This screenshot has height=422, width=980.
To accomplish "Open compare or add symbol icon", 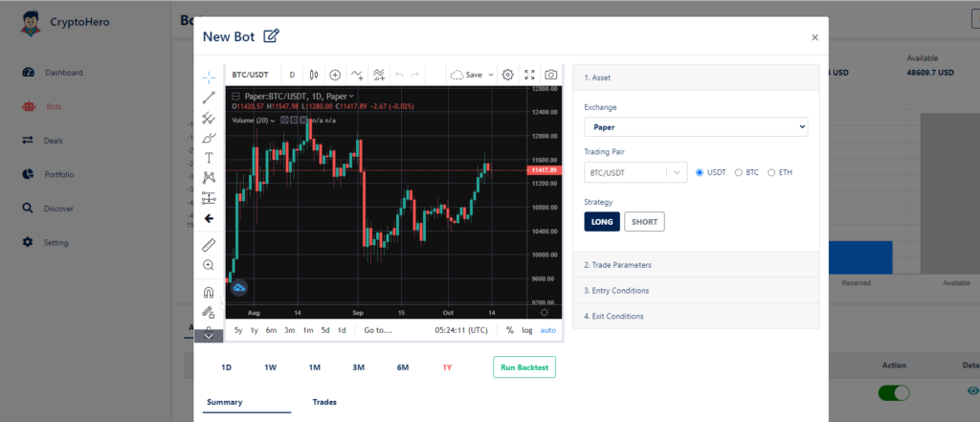I will pyautogui.click(x=335, y=75).
